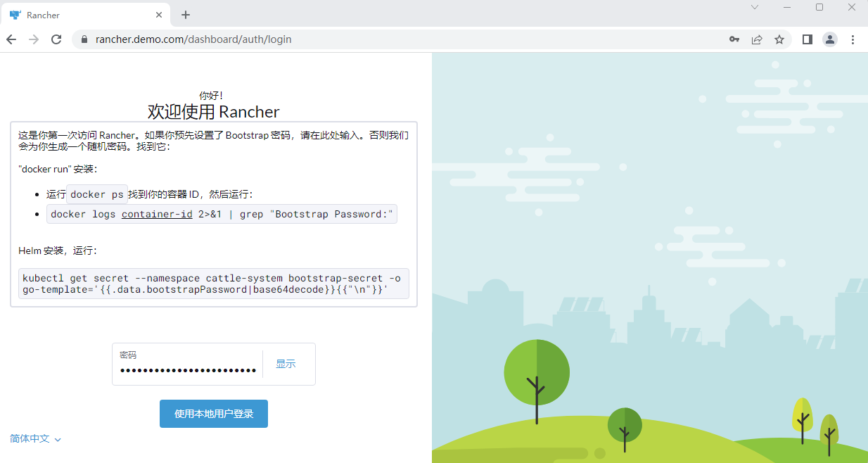
Task: Show the password with 显示
Action: tap(286, 364)
